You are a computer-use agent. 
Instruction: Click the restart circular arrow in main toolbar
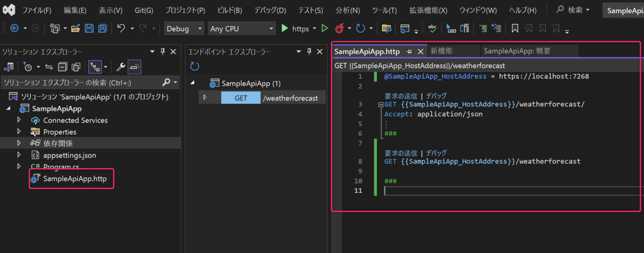[x=361, y=28]
